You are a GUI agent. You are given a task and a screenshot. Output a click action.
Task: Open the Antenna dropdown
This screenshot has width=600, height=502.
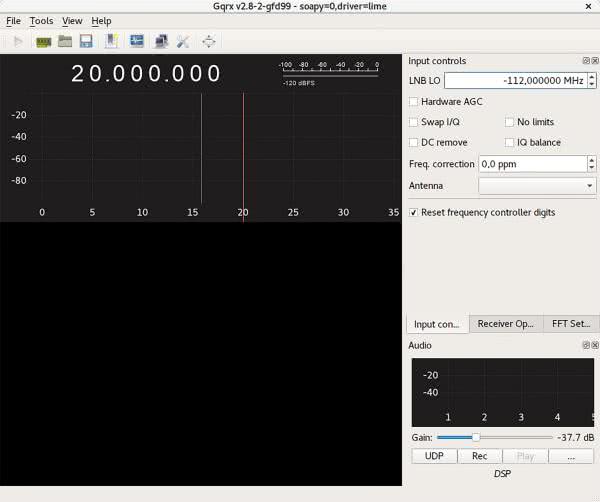point(537,186)
